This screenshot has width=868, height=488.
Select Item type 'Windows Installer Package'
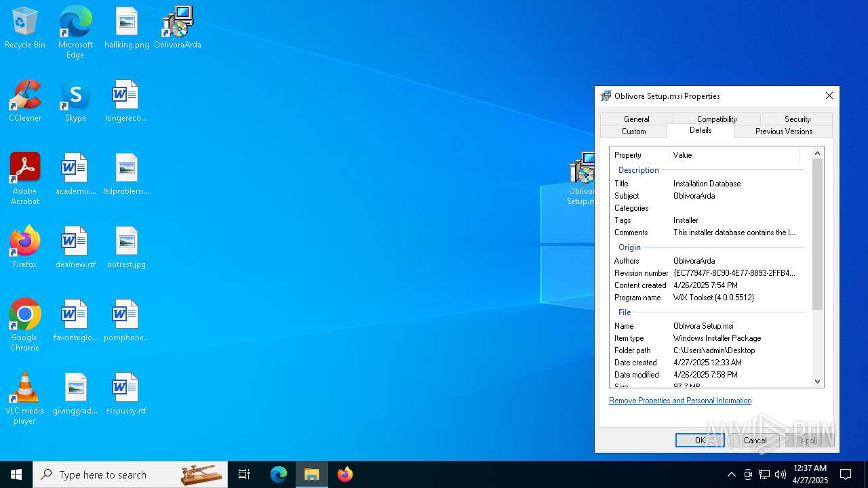(x=717, y=338)
